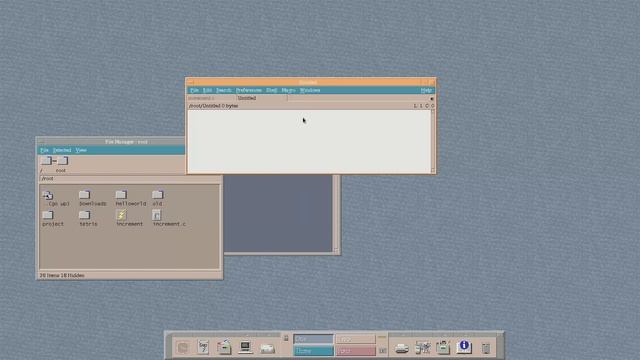Open the editor window menu button in title bar
The height and width of the screenshot is (360, 640).
(x=191, y=82)
